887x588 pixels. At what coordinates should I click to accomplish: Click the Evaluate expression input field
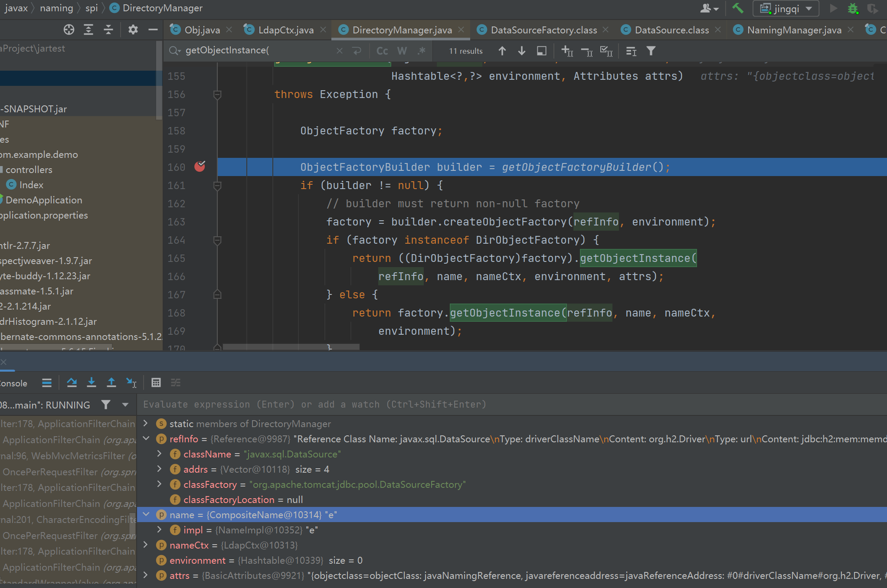[512, 405]
